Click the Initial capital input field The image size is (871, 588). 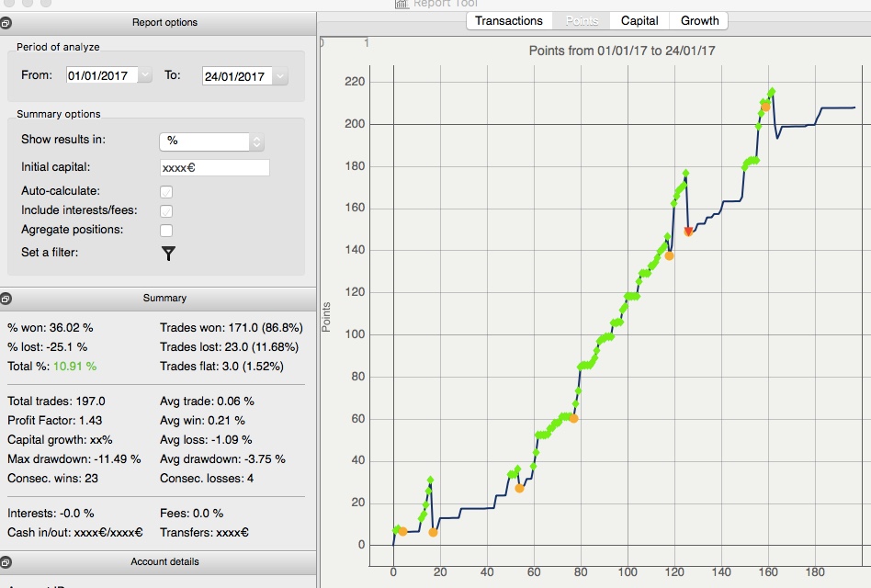point(214,168)
